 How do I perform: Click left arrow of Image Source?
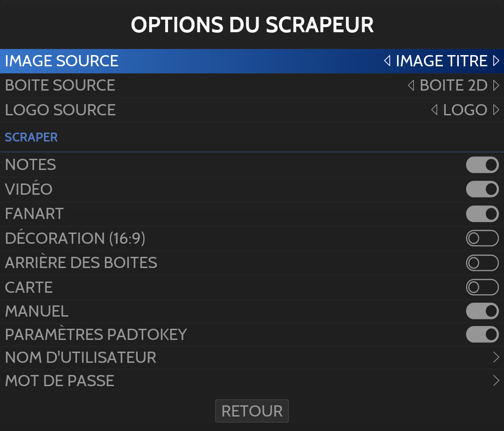[387, 61]
